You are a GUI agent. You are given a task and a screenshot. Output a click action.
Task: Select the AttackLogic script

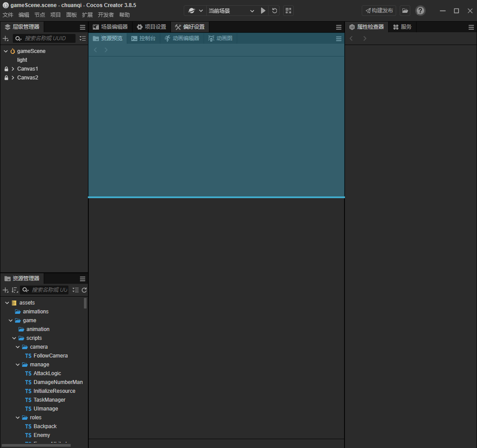47,373
